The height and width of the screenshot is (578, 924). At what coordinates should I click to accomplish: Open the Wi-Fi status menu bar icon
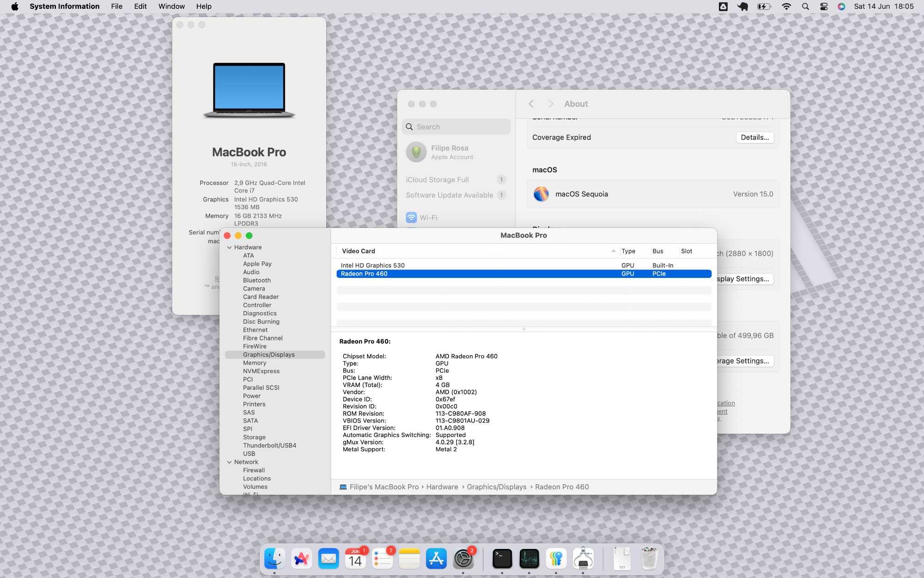[786, 6]
